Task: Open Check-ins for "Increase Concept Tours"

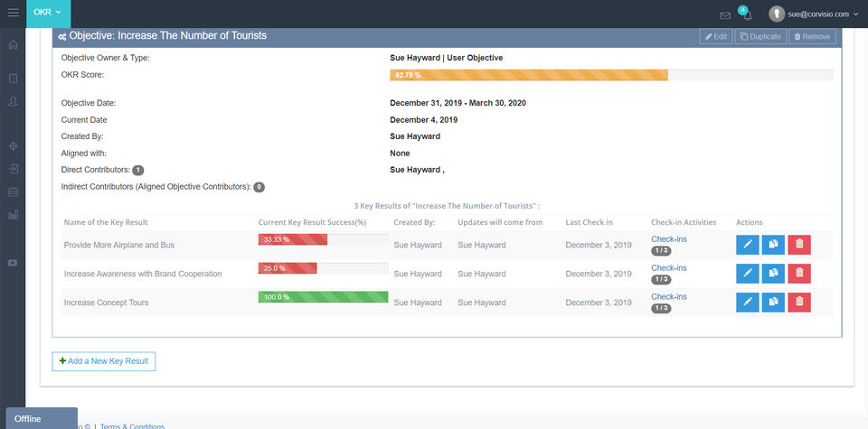Action: point(668,296)
